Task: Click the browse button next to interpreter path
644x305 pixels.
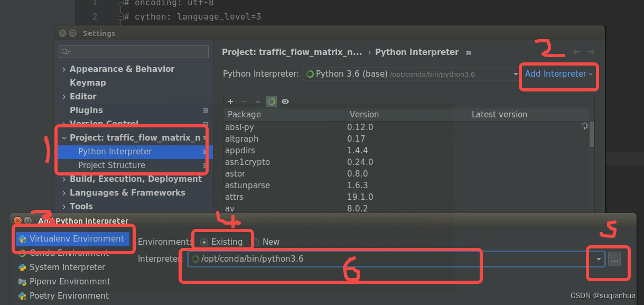Action: pyautogui.click(x=614, y=259)
